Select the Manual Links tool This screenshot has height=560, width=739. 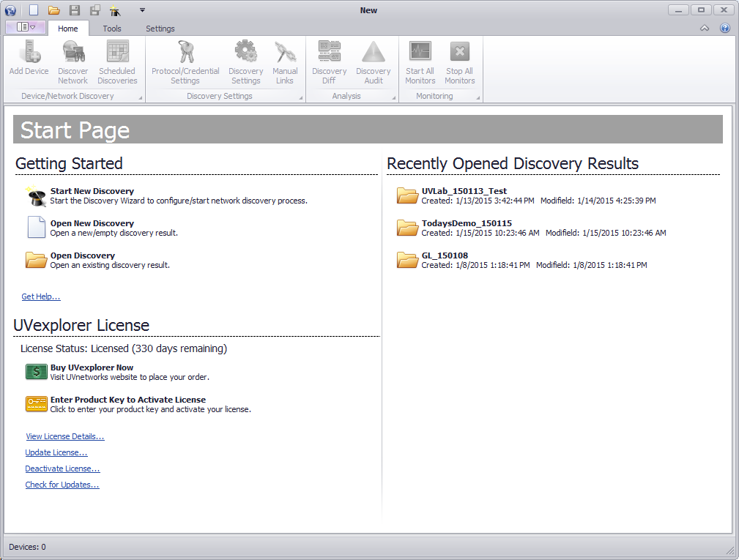click(285, 62)
